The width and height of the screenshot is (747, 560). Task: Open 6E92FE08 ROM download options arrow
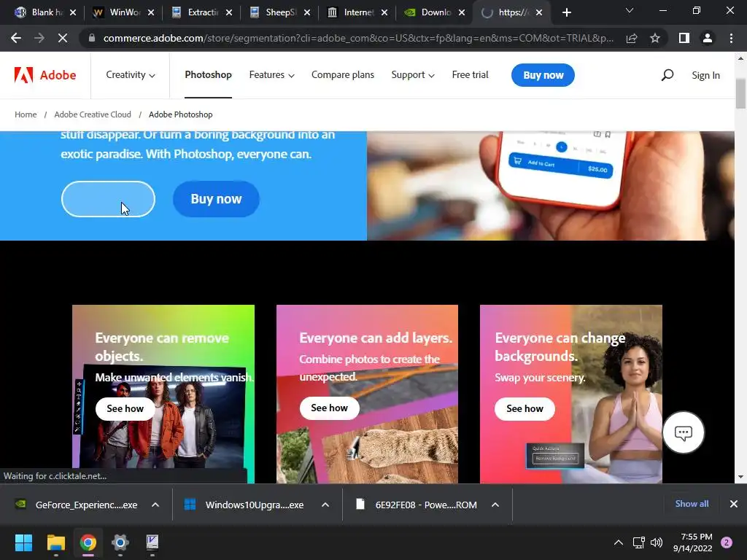point(495,505)
